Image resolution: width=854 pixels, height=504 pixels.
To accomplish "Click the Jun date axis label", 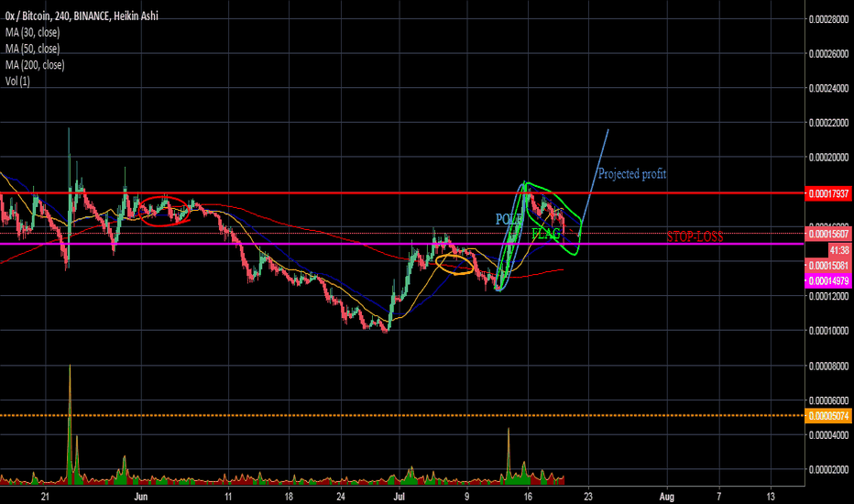I will (141, 497).
